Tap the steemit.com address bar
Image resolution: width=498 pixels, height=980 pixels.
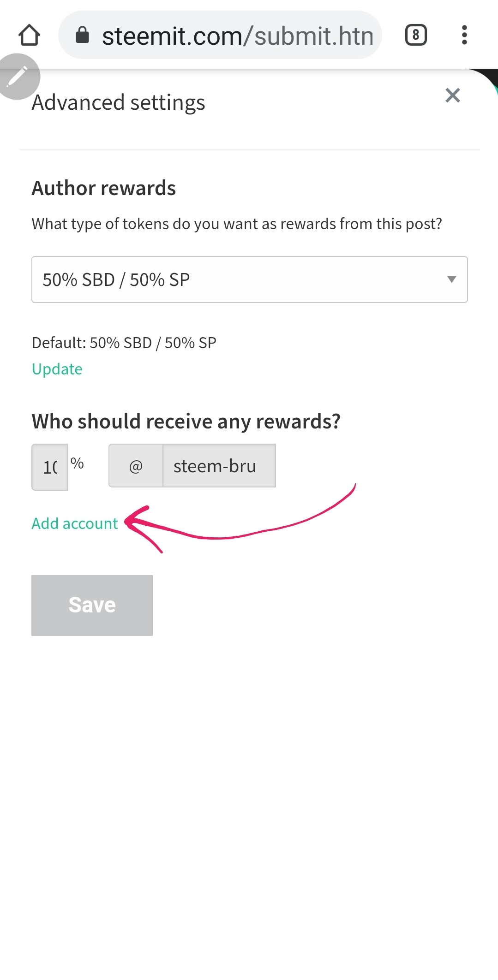coord(237,36)
